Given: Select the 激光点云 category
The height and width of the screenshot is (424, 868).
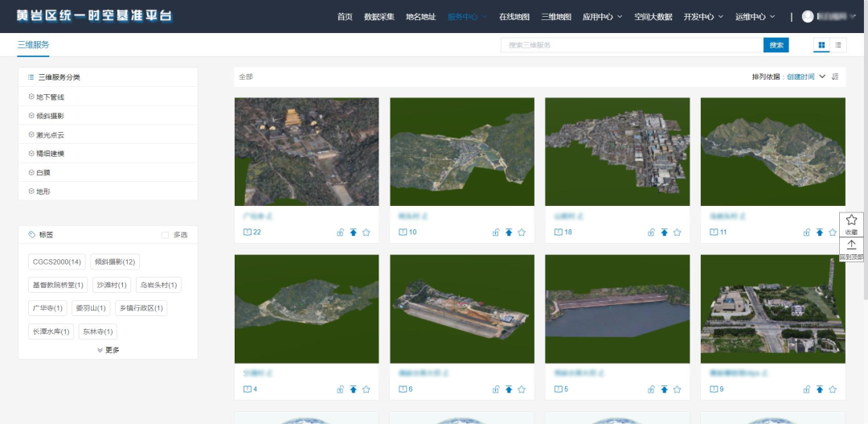Looking at the screenshot, I should click(50, 134).
